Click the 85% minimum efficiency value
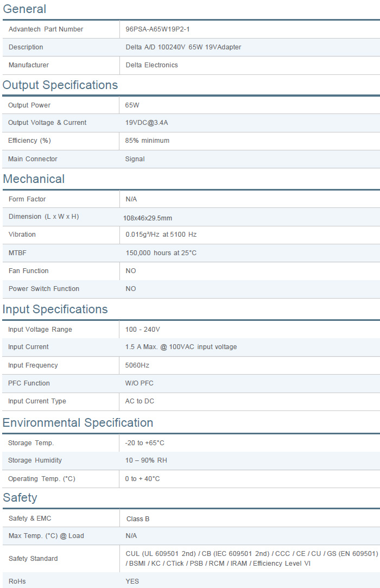 pyautogui.click(x=147, y=141)
